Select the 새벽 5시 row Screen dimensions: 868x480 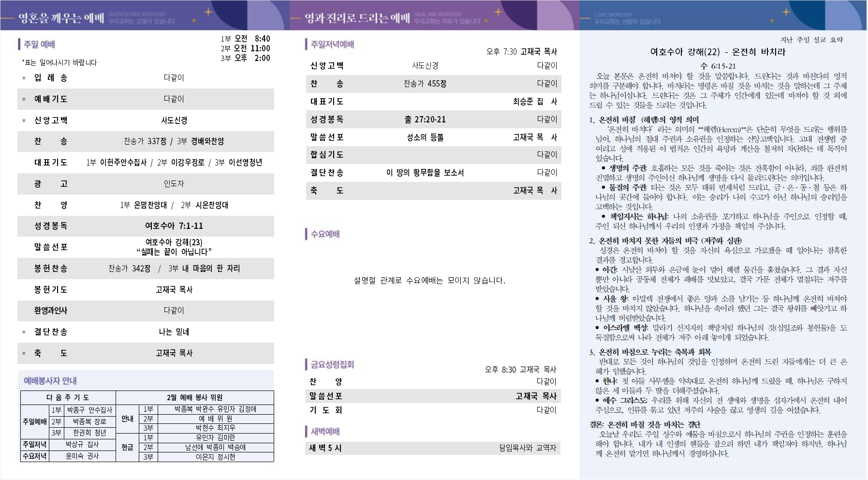coord(433,448)
